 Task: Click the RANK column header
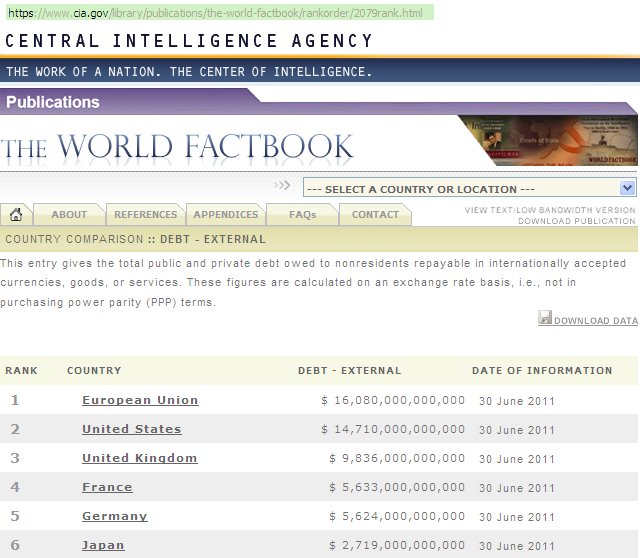pos(21,370)
